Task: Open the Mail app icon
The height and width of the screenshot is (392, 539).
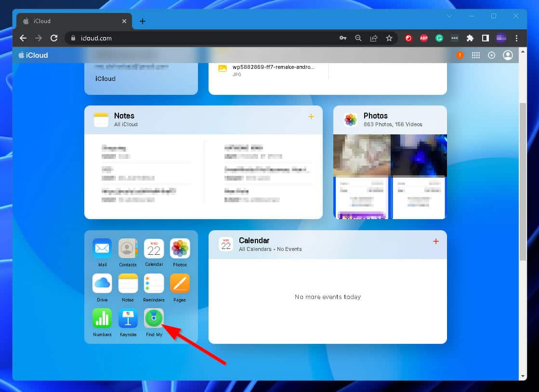Action: tap(102, 248)
